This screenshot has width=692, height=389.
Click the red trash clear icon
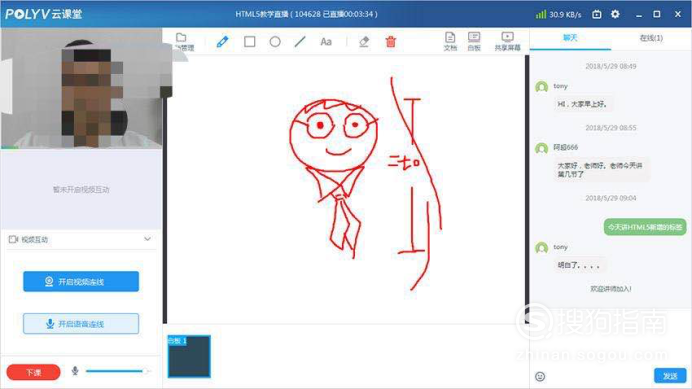[x=391, y=42]
